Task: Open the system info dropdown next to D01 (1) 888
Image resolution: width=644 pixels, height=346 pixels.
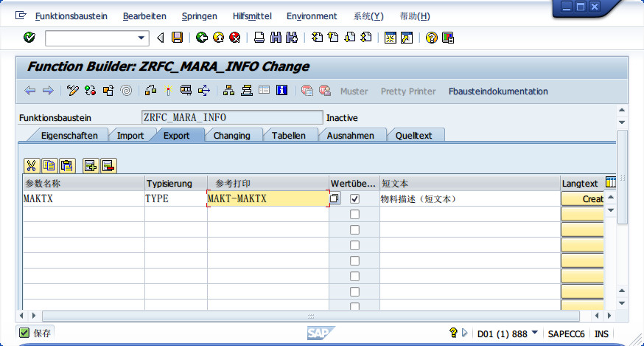Action: pos(535,333)
